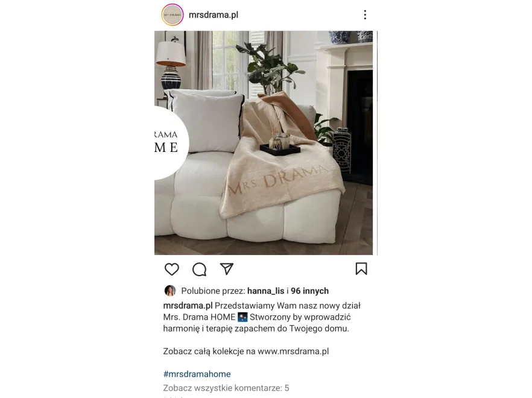Open the #mrsdramahome hashtag
Screen dimensions: 532x398
[x=197, y=374]
